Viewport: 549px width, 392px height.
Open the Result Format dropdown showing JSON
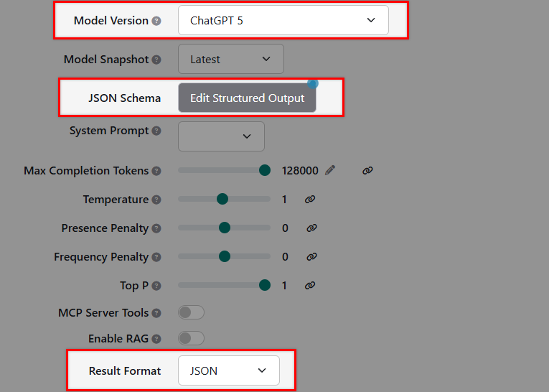pos(228,370)
